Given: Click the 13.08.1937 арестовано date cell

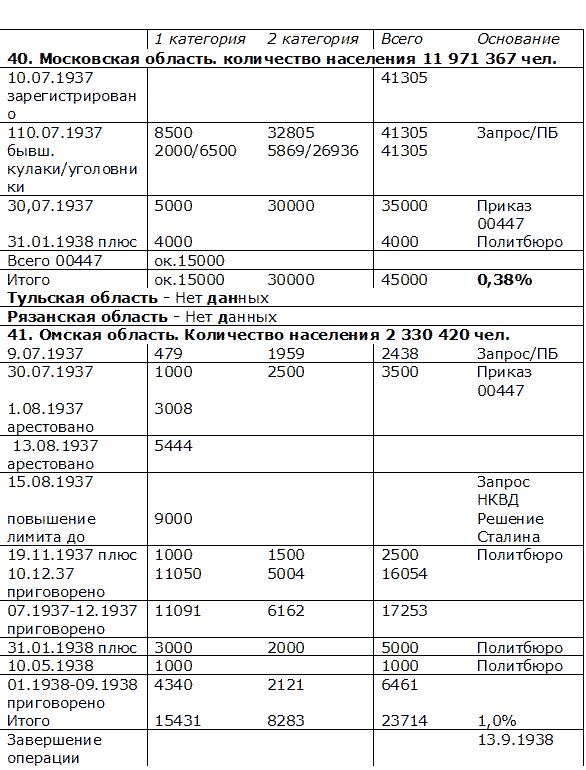Looking at the screenshot, I should [x=53, y=454].
